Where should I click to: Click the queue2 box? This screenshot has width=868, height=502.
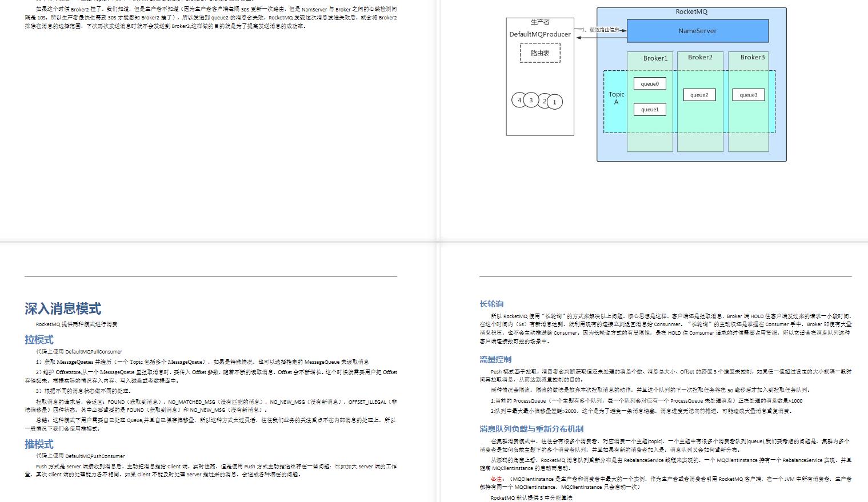pyautogui.click(x=699, y=95)
